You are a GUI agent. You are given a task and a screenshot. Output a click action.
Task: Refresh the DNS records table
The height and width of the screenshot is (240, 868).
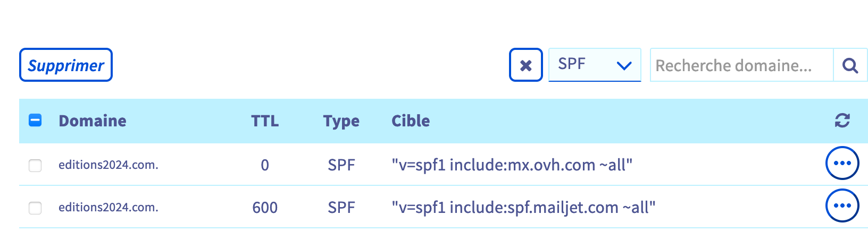point(842,121)
